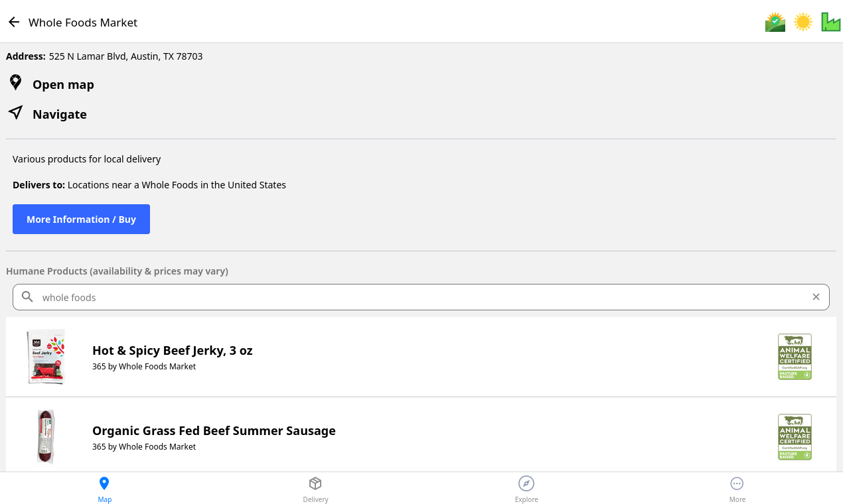The image size is (843, 504).
Task: Click the Whole Foods Market page title
Action: (x=83, y=23)
